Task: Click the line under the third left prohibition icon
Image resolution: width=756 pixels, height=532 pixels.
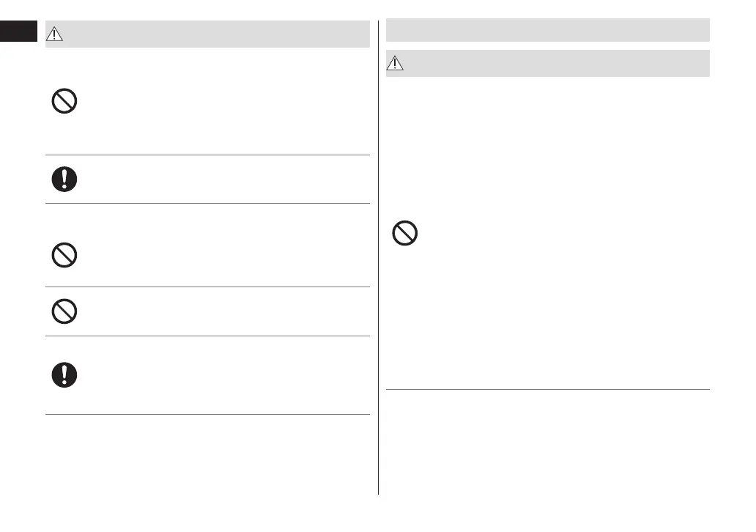Action: 207,336
